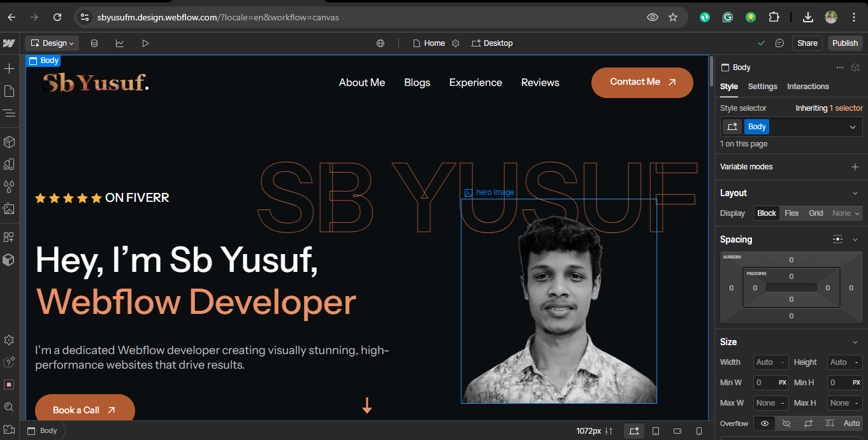Open the Apps grid icon in sidebar
The height and width of the screenshot is (440, 868).
click(x=9, y=237)
